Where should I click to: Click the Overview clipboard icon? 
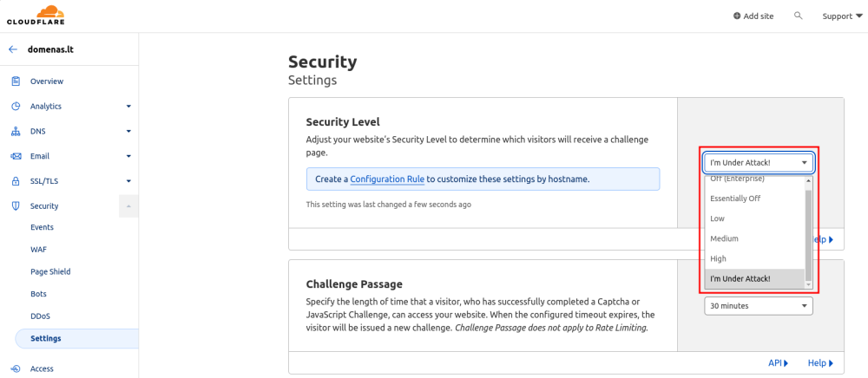(15, 81)
